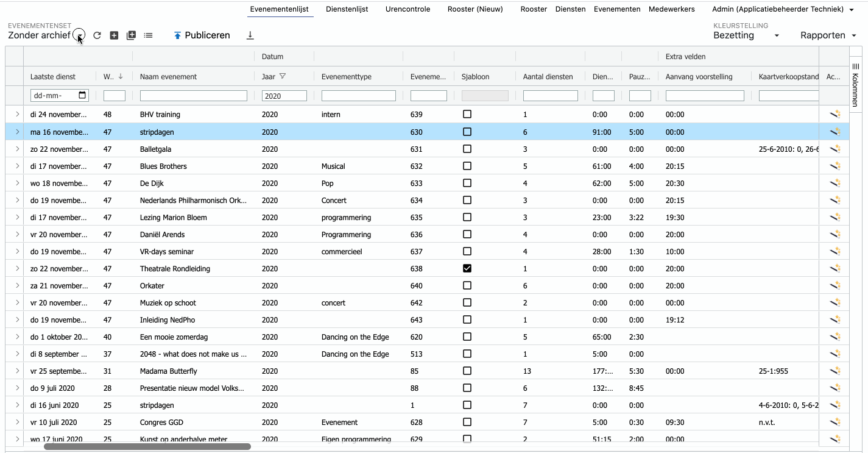Click the add multiple events icon

[131, 36]
